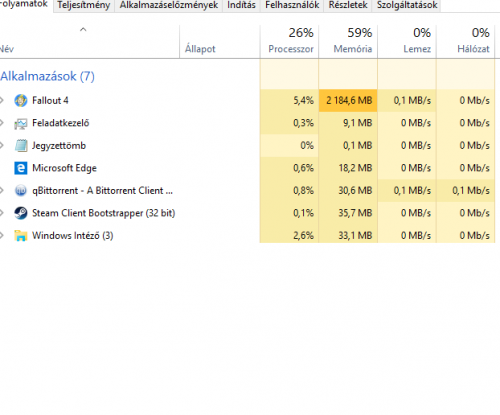The height and width of the screenshot is (415, 500).
Task: Click the Steam Client Bootstrapper icon
Action: pos(21,213)
